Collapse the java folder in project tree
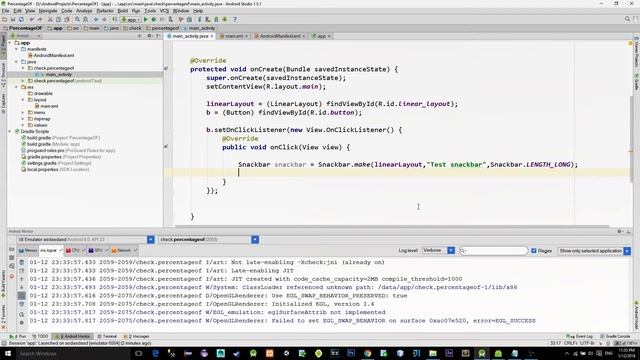Image resolution: width=640 pixels, height=360 pixels. tap(17, 62)
